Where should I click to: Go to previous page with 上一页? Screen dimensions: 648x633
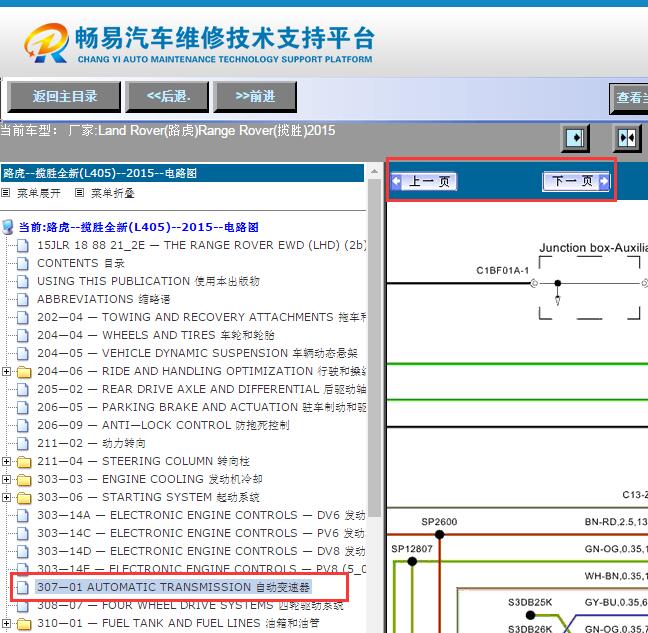click(x=424, y=181)
